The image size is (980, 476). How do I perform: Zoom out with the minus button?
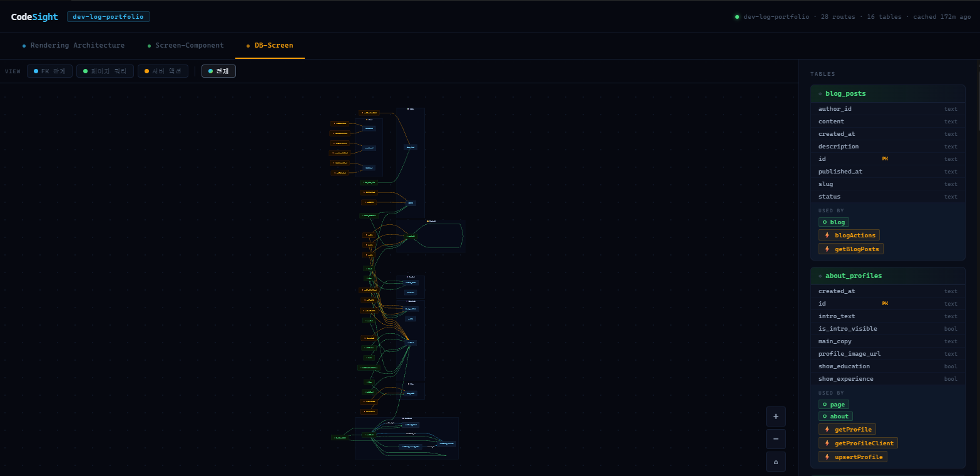(x=776, y=439)
